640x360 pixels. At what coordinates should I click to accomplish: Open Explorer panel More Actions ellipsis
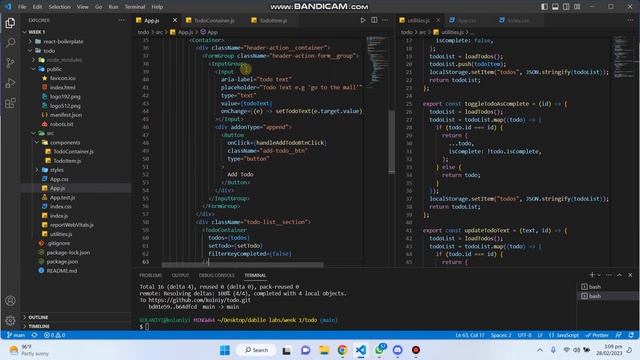coord(121,20)
